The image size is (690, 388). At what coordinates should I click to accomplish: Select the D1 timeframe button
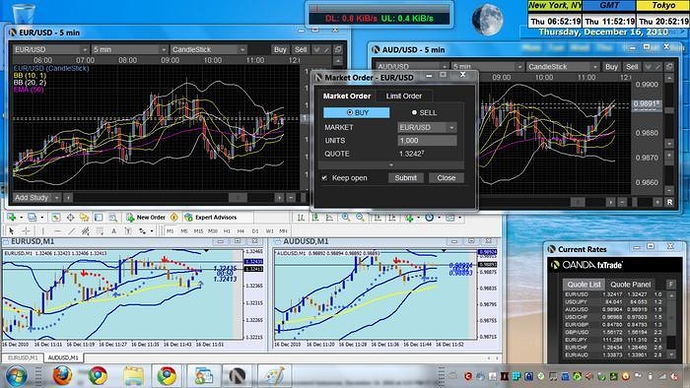point(255,231)
